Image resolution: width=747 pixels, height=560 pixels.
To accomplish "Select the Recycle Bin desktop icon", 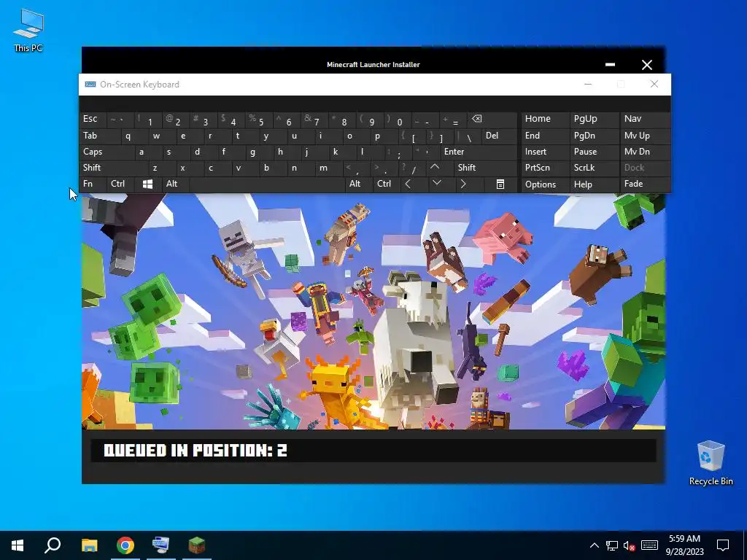I will pos(711,463).
